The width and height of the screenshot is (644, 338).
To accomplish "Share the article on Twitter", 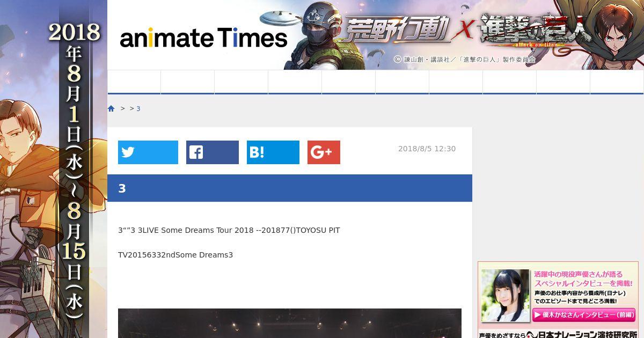I will click(148, 152).
